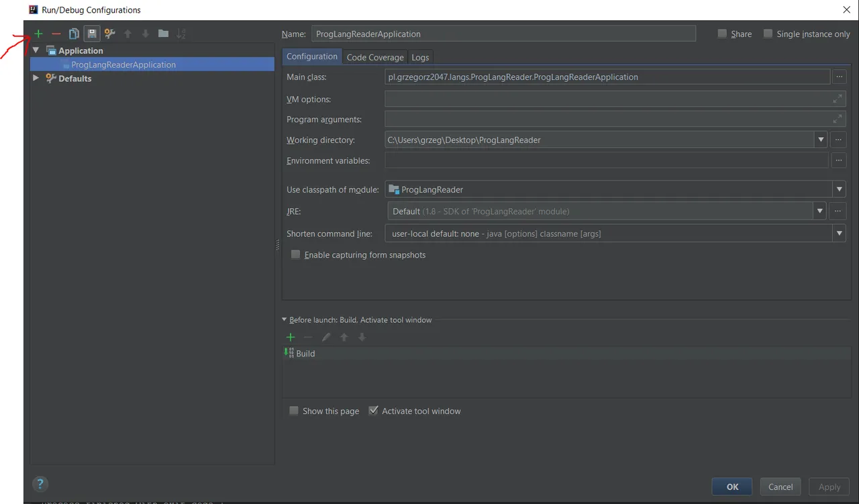
Task: Edit Environment variables with the ellipsis button
Action: (x=838, y=160)
